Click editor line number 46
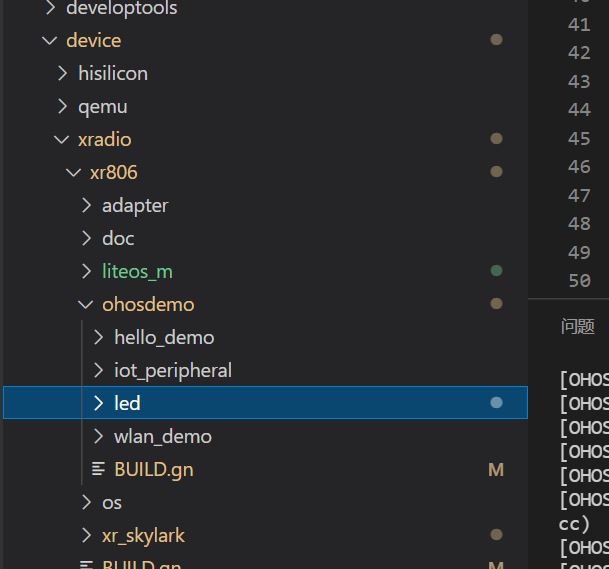Image resolution: width=609 pixels, height=569 pixels. point(579,167)
